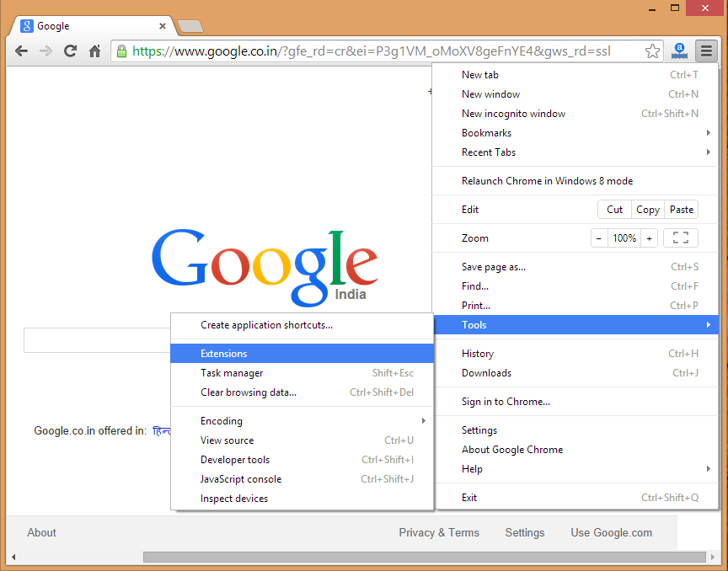Click the Cut button
728x571 pixels.
pyautogui.click(x=614, y=210)
